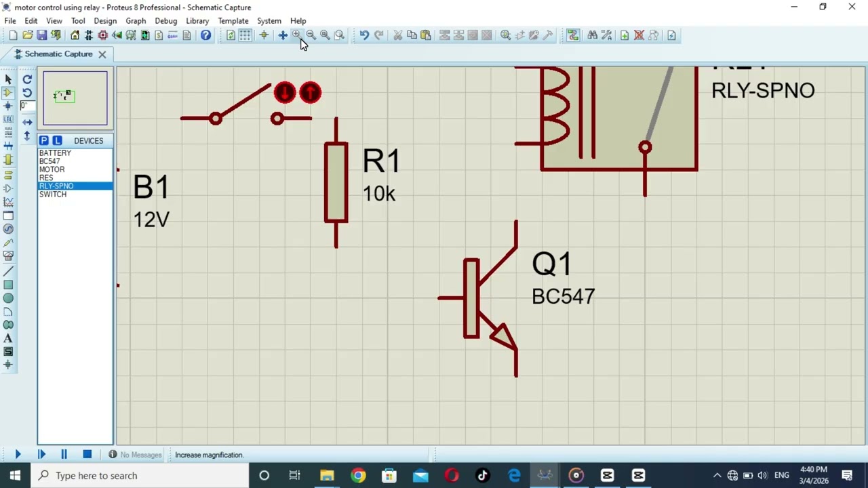Open the Template menu

point(233,21)
